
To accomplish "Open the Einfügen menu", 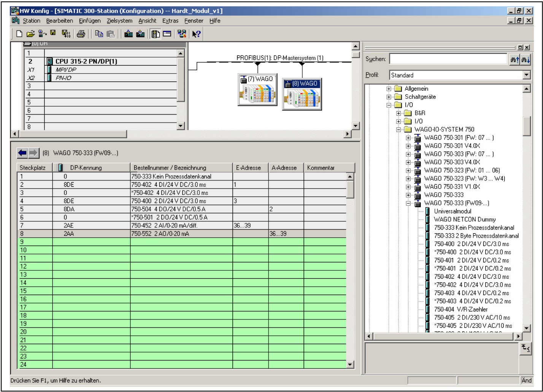I will click(x=90, y=21).
